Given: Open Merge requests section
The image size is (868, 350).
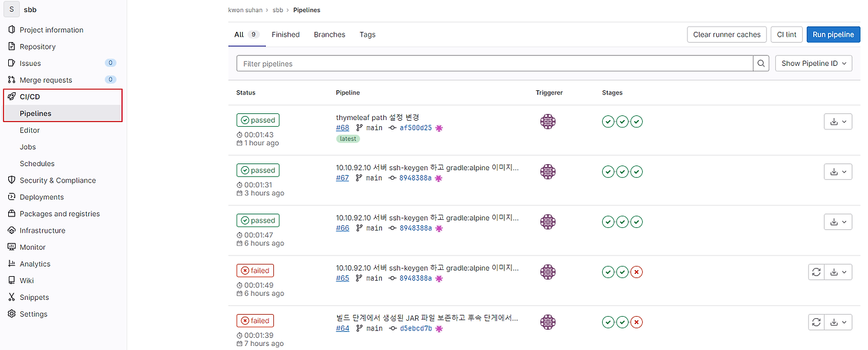Looking at the screenshot, I should pyautogui.click(x=45, y=80).
